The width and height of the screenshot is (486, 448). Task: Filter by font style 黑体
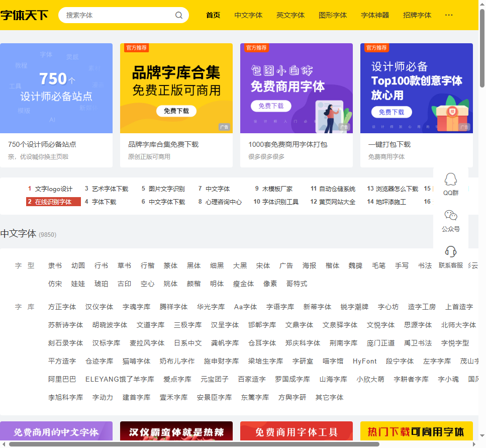click(193, 265)
